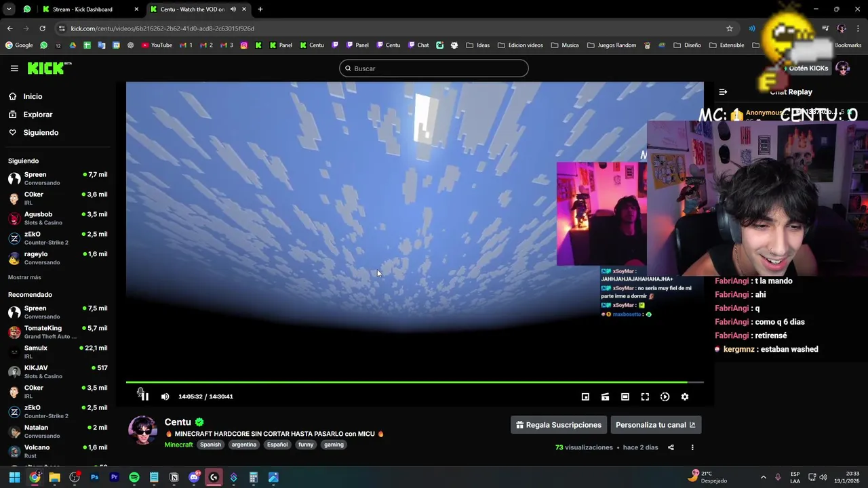868x488 pixels.
Task: Go back to the previous page
Action: 9,28
